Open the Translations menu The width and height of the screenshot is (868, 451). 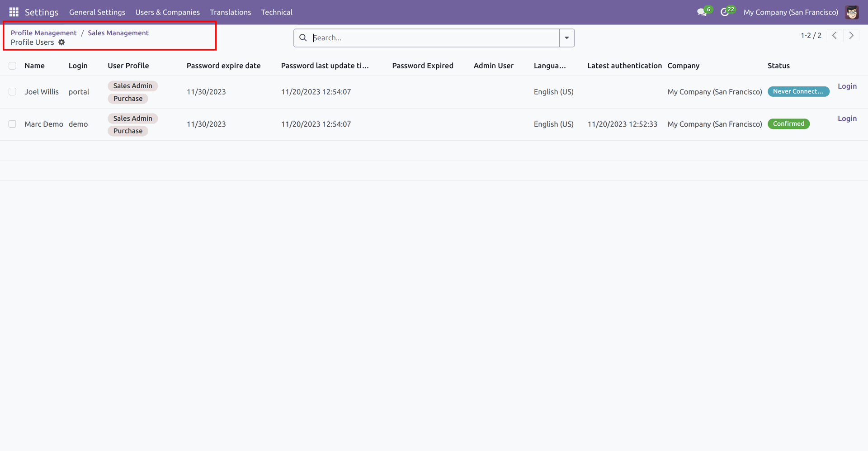230,12
